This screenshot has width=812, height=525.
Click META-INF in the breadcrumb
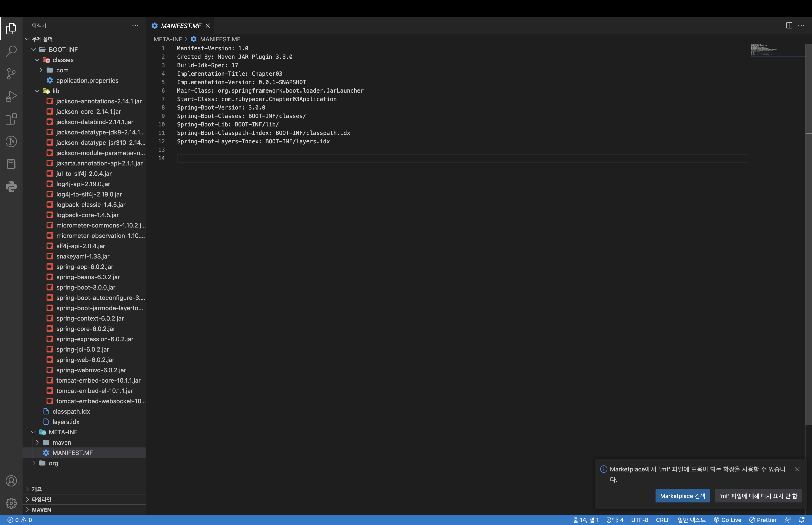click(x=168, y=39)
